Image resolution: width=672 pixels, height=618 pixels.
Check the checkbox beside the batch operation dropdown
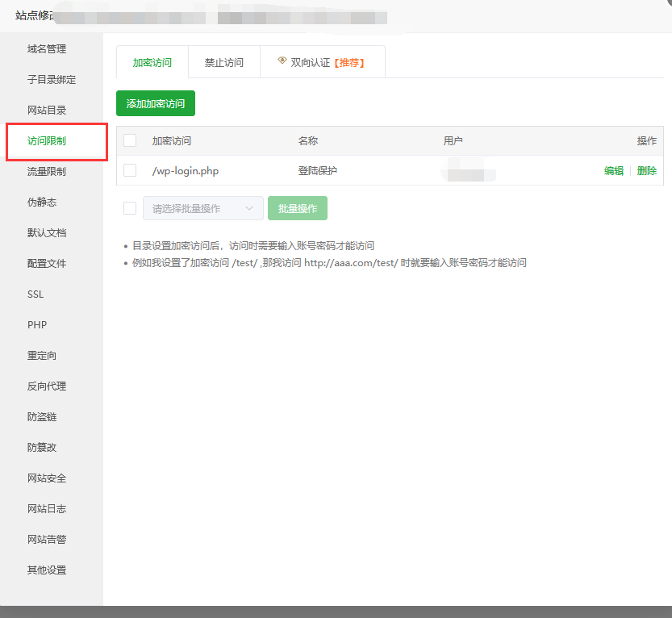[129, 207]
